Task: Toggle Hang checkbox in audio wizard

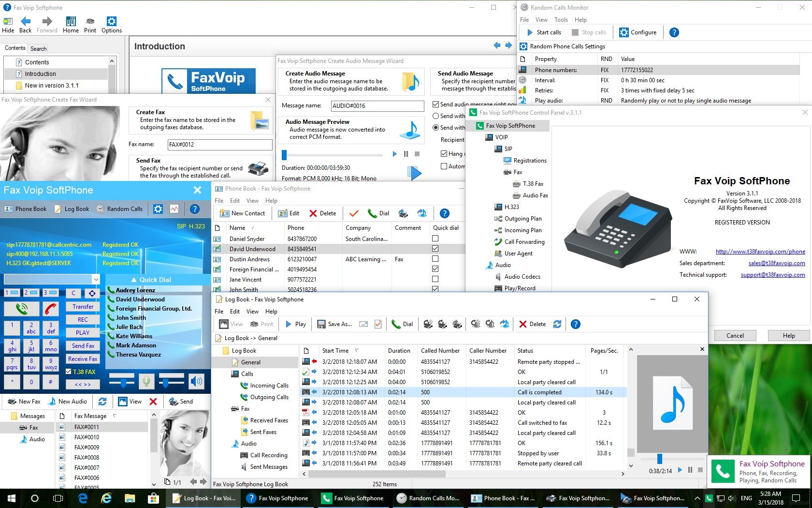Action: (x=444, y=153)
